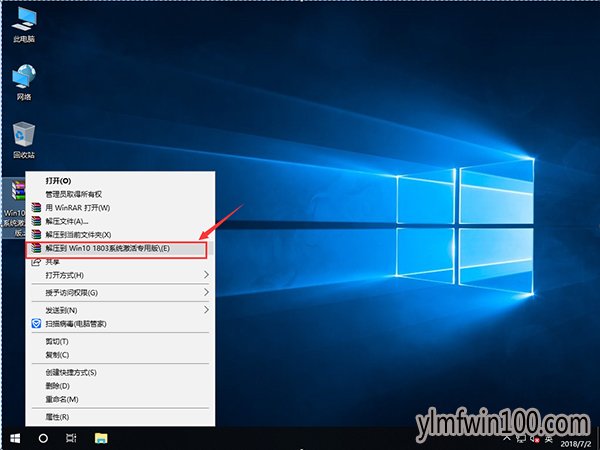Choose 解压到当前文件夹(X)

[120, 235]
